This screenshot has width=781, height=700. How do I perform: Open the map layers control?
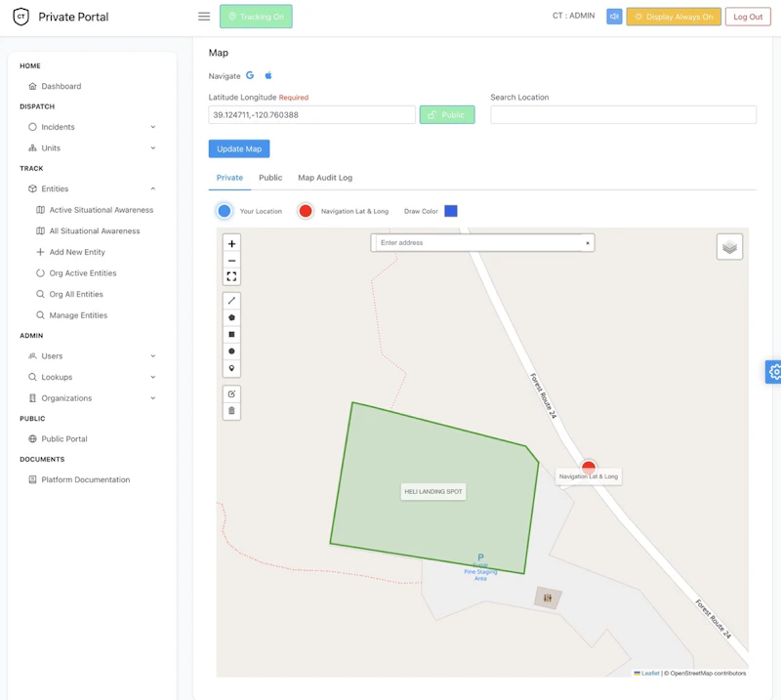pyautogui.click(x=729, y=247)
